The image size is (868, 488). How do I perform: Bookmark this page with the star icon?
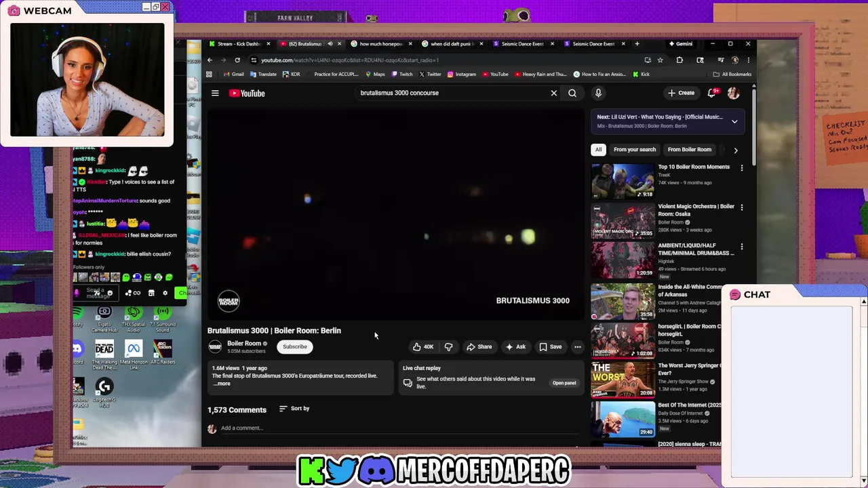(660, 60)
